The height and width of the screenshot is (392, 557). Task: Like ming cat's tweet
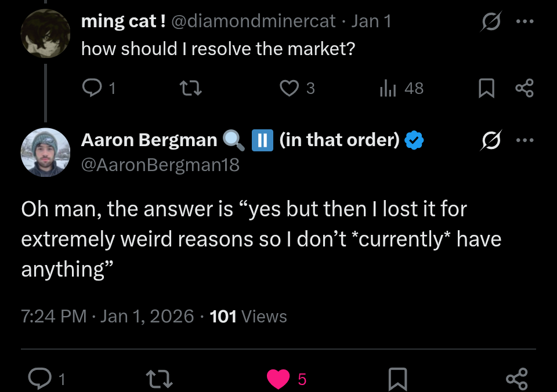point(289,88)
